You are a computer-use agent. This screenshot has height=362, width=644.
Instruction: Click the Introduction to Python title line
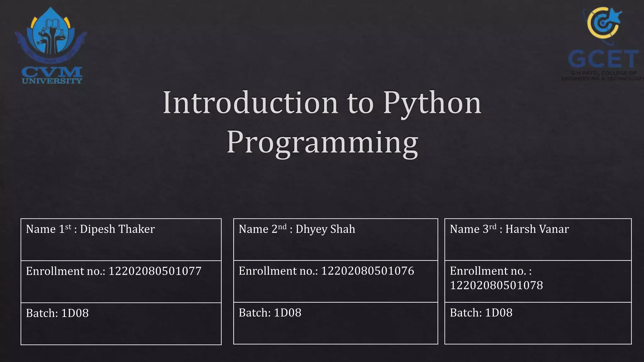[322, 103]
